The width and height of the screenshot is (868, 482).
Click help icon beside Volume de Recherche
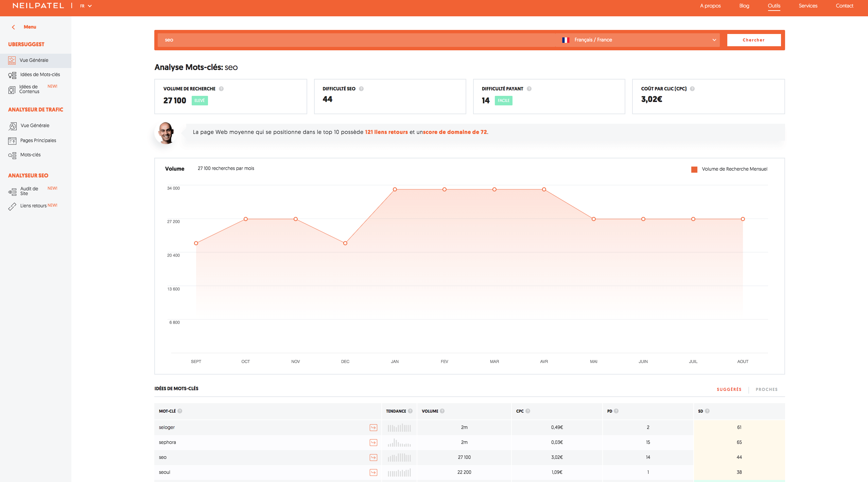pyautogui.click(x=221, y=89)
